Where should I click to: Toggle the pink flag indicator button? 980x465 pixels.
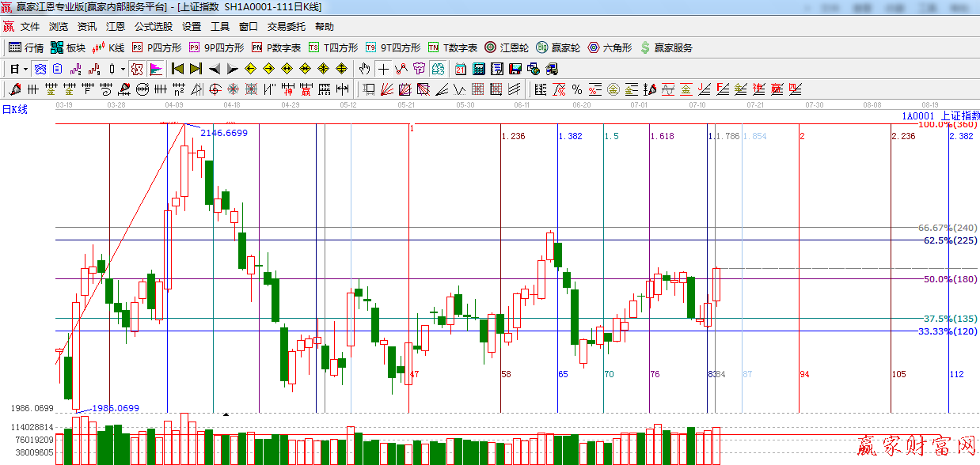(x=156, y=69)
